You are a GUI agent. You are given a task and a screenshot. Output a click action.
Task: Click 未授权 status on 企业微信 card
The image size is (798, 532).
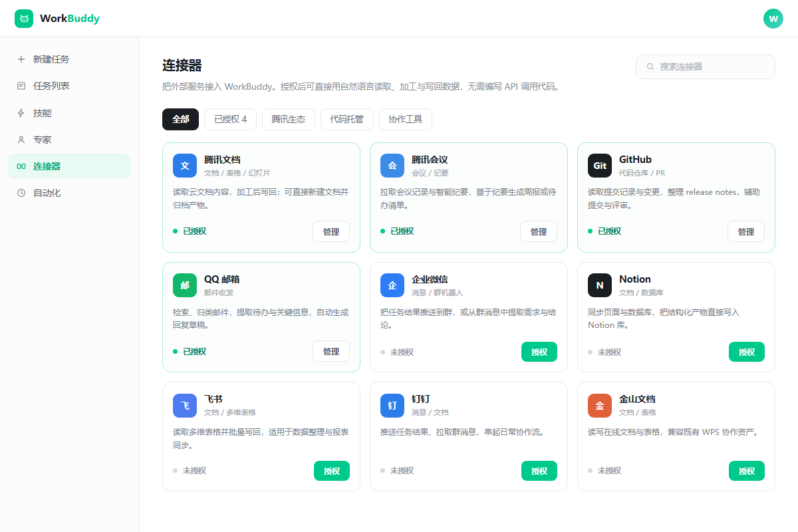pyautogui.click(x=397, y=352)
